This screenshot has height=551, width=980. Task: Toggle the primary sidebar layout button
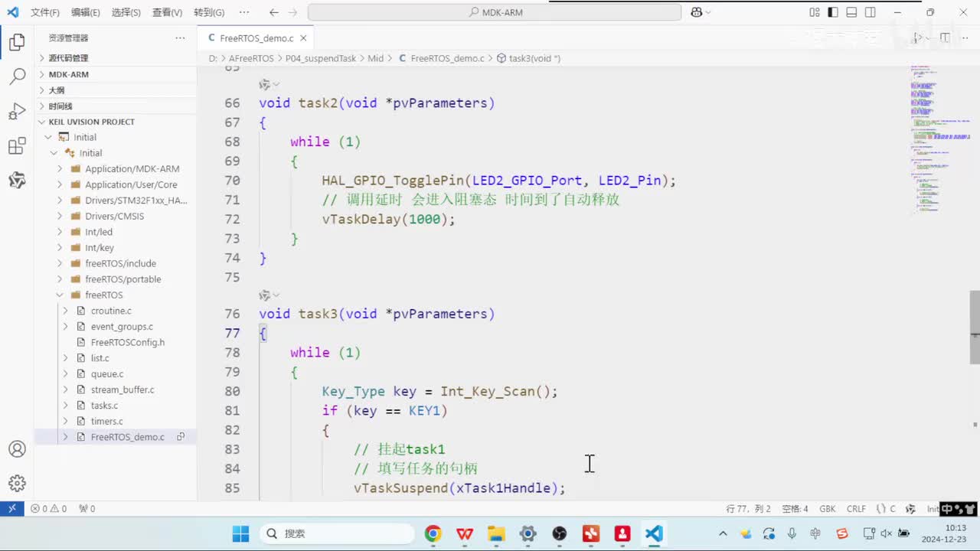tap(832, 12)
